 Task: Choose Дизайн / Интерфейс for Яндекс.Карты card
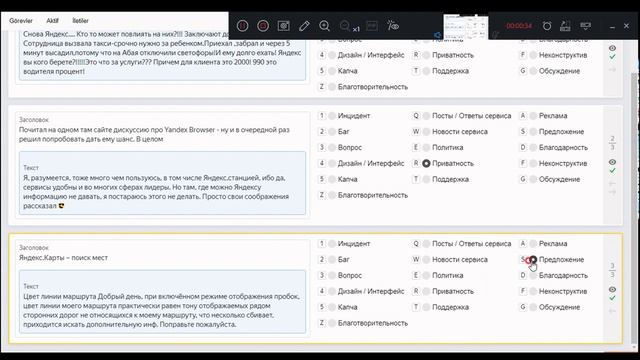click(x=332, y=291)
